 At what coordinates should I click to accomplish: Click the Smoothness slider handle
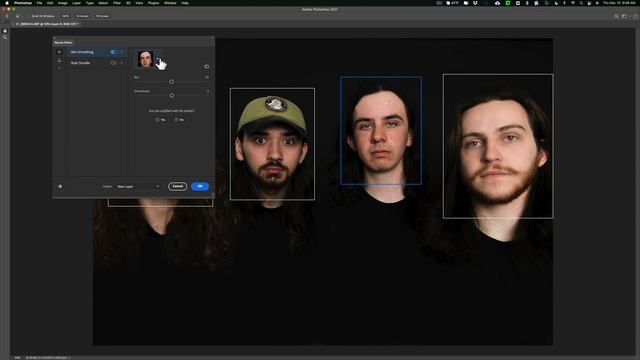pyautogui.click(x=171, y=96)
